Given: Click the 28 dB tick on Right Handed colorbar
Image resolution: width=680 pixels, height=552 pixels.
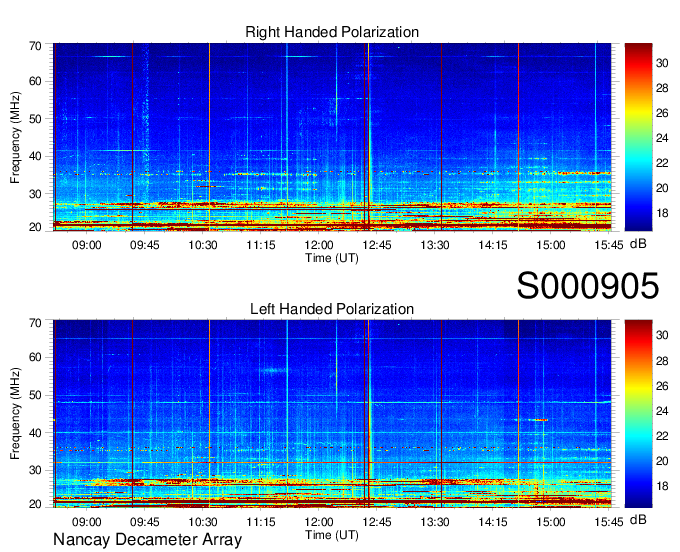Looking at the screenshot, I should point(662,88).
